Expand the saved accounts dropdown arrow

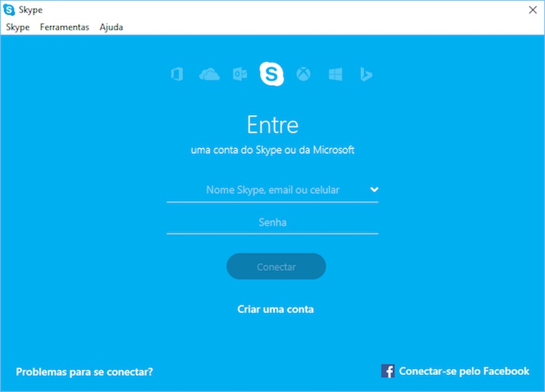[x=374, y=189]
